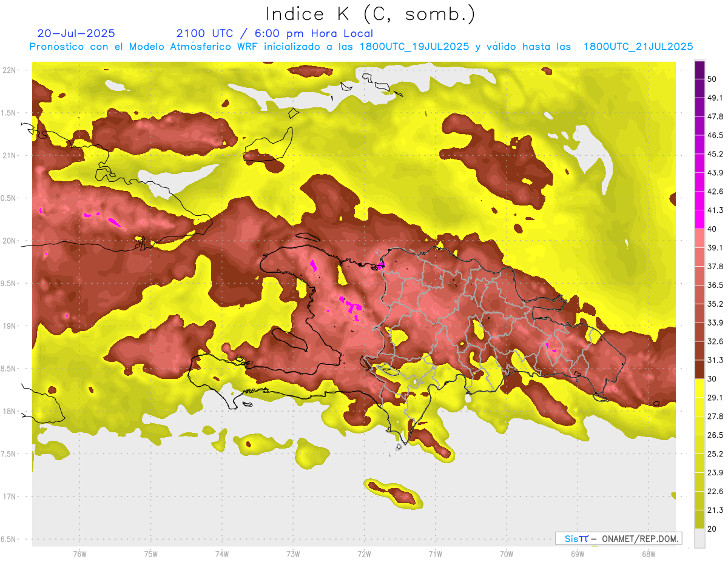The width and height of the screenshot is (728, 562).
Task: Click the longitude label "68W"
Action: pos(648,554)
